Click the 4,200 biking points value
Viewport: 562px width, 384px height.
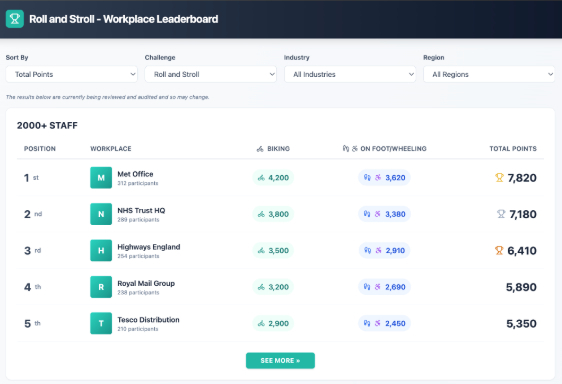(278, 177)
